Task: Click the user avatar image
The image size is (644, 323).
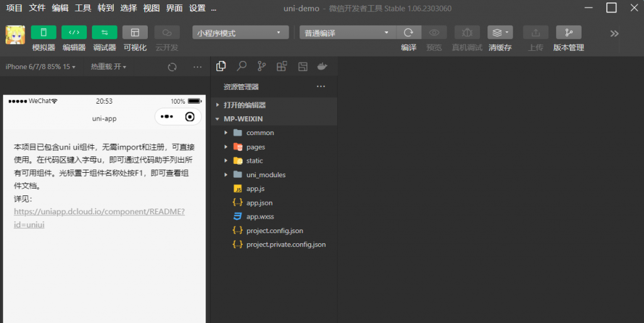Action: [x=15, y=35]
